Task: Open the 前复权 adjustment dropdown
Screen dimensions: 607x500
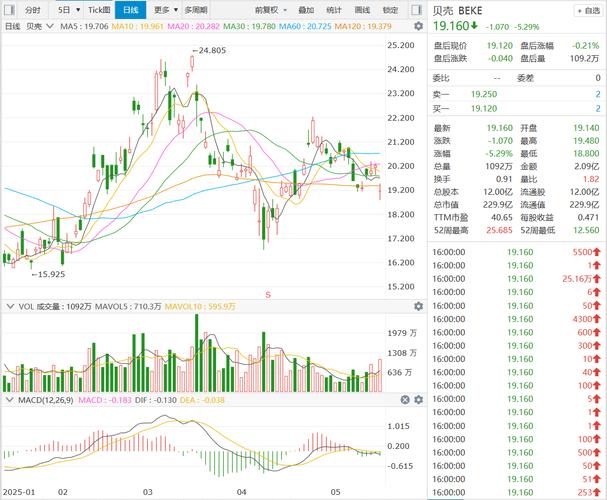Action: pyautogui.click(x=268, y=9)
